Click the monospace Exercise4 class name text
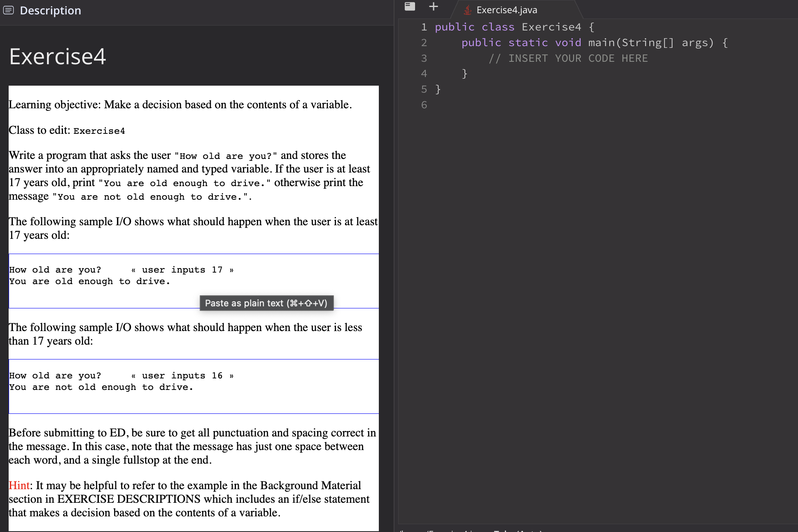Viewport: 798px width, 532px height. tap(99, 131)
